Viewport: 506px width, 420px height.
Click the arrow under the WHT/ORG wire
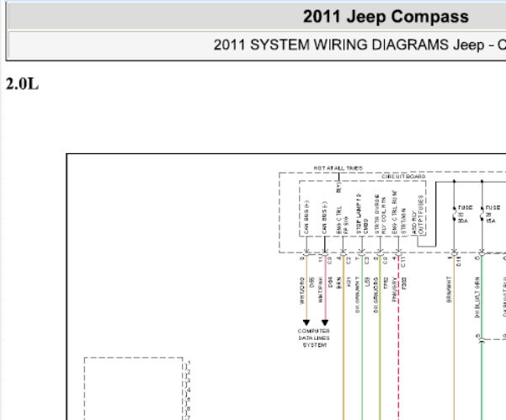tap(306, 322)
